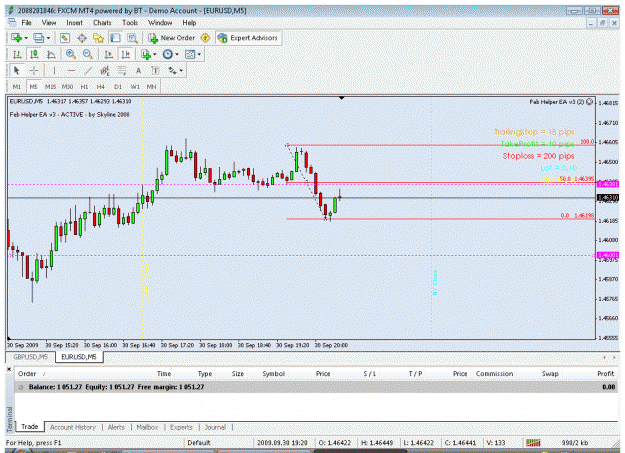Zoom in on the chart
625x453 pixels.
pyautogui.click(x=71, y=54)
